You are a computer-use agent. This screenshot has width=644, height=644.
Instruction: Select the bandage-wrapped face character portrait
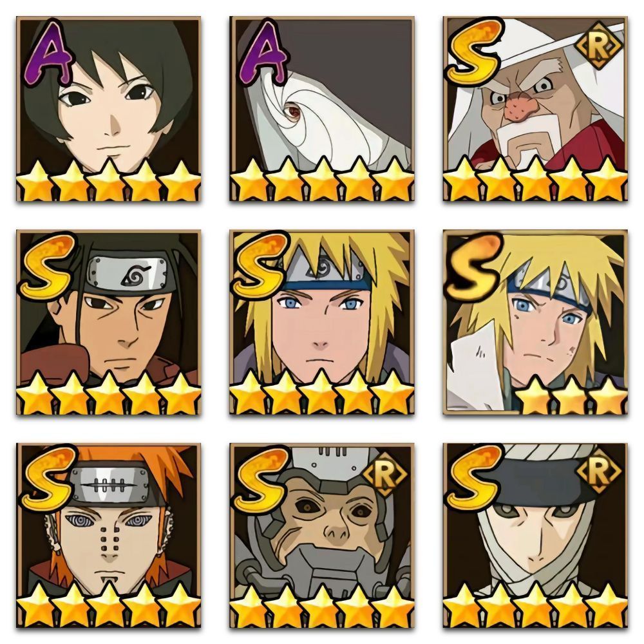point(535,535)
